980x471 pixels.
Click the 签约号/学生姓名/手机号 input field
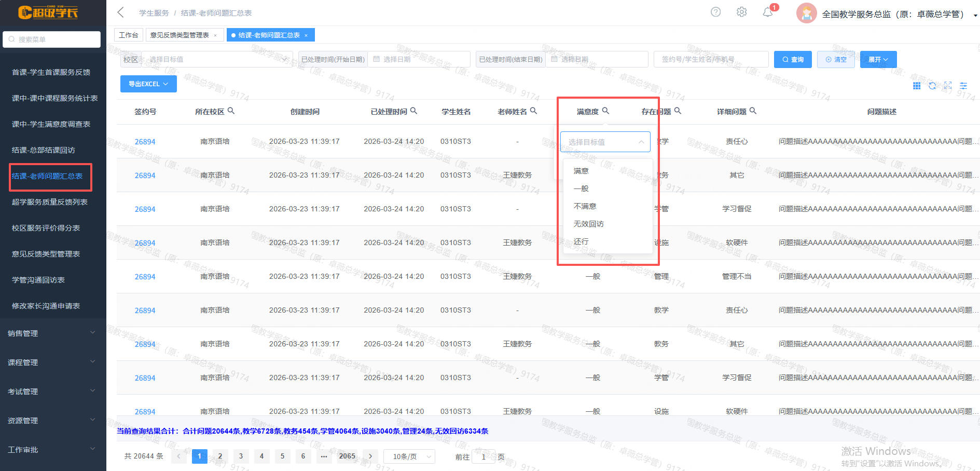coord(710,59)
